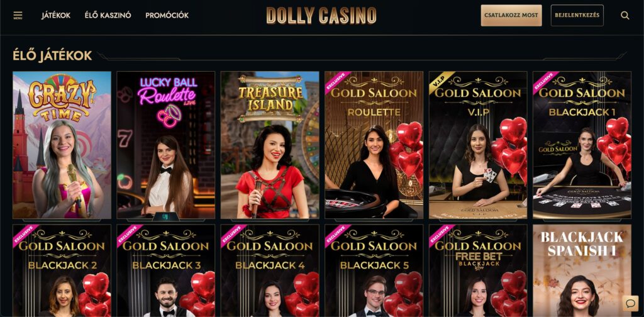Launch Lucky Ball Roulette live game
This screenshot has height=317, width=644.
point(166,145)
